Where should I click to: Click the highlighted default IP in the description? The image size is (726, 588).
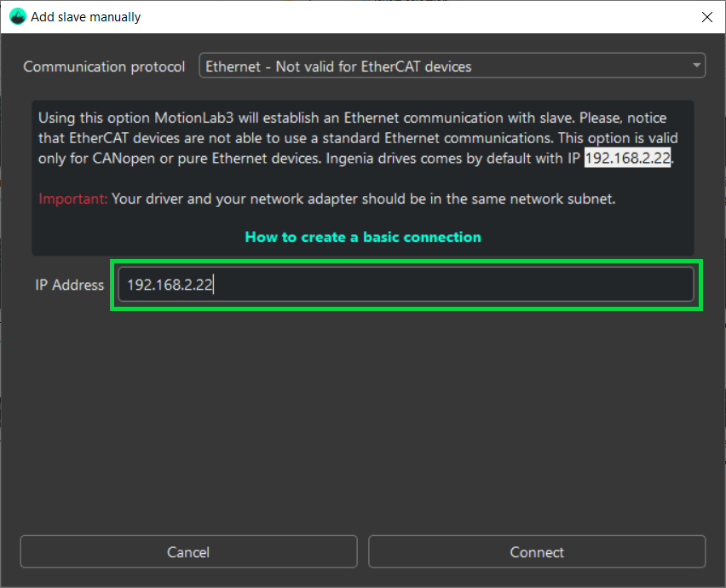tap(628, 159)
